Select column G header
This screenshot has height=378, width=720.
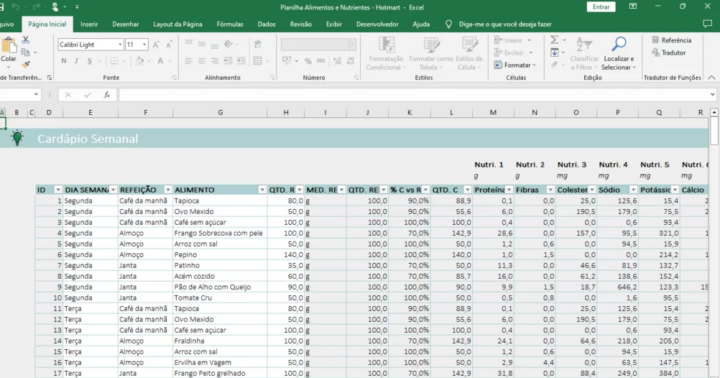(220, 113)
